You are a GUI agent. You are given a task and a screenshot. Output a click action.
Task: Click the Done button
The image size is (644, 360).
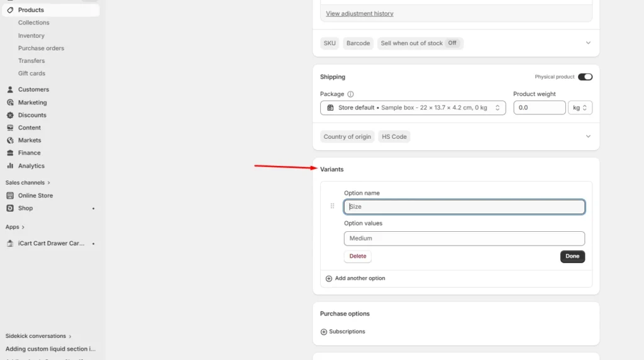click(x=572, y=256)
